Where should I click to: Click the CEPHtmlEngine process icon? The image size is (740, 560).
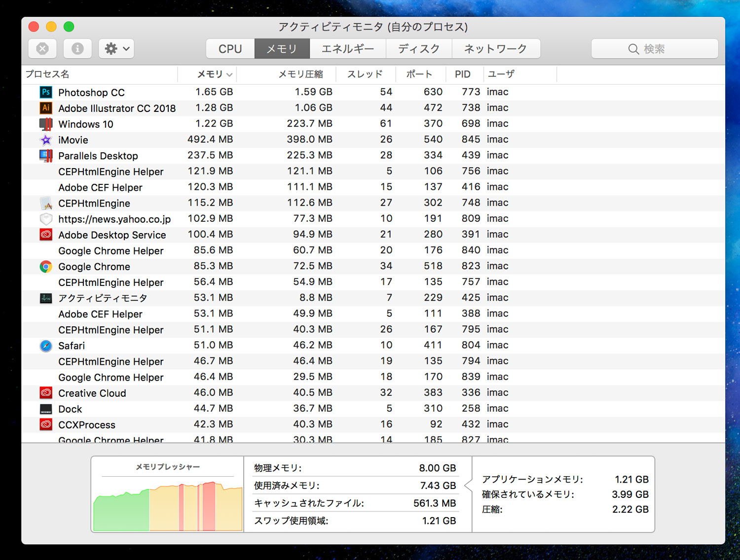[x=46, y=203]
